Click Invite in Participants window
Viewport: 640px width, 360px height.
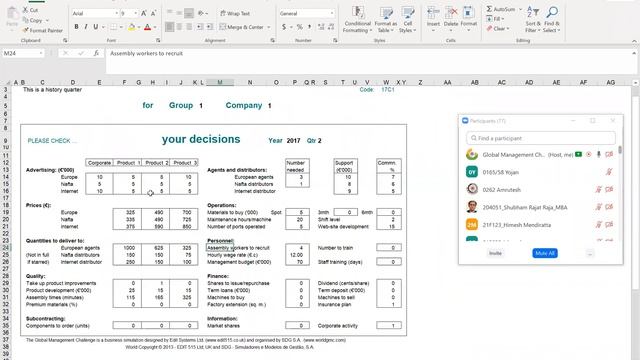pyautogui.click(x=495, y=253)
